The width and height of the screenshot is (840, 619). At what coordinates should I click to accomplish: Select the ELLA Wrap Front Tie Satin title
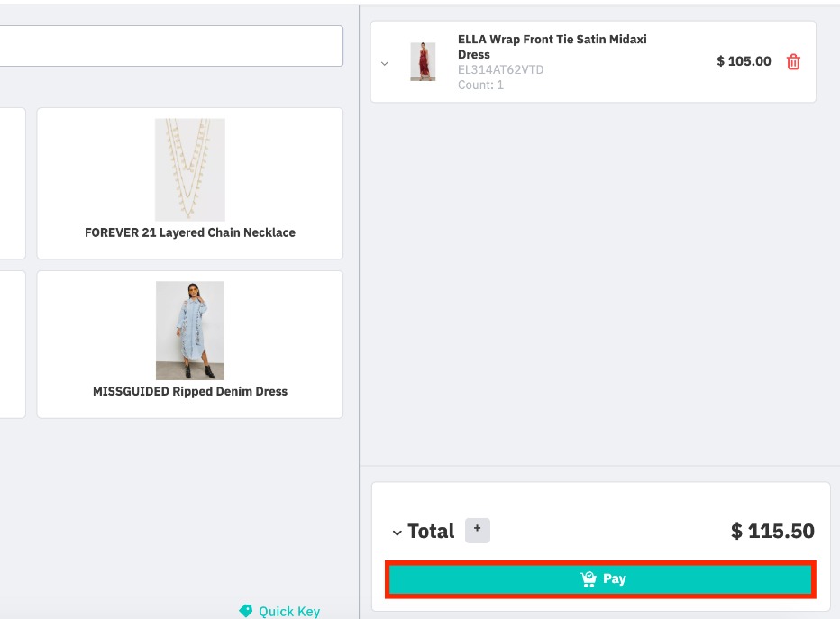pos(552,47)
